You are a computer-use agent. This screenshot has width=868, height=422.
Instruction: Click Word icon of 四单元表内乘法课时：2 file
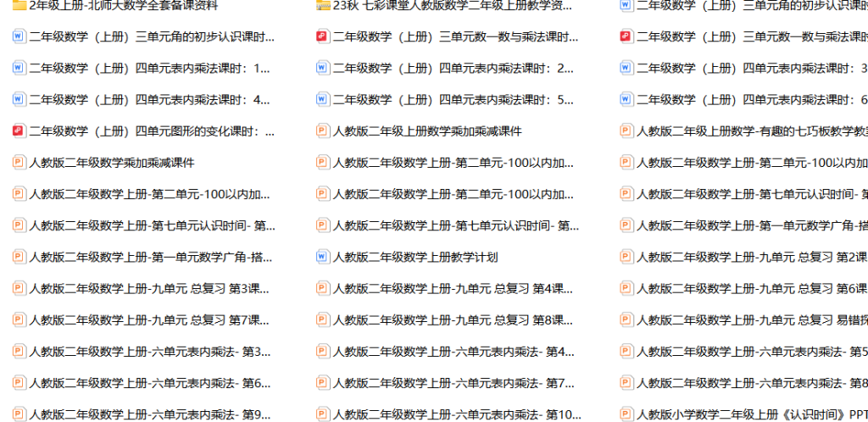click(x=323, y=68)
